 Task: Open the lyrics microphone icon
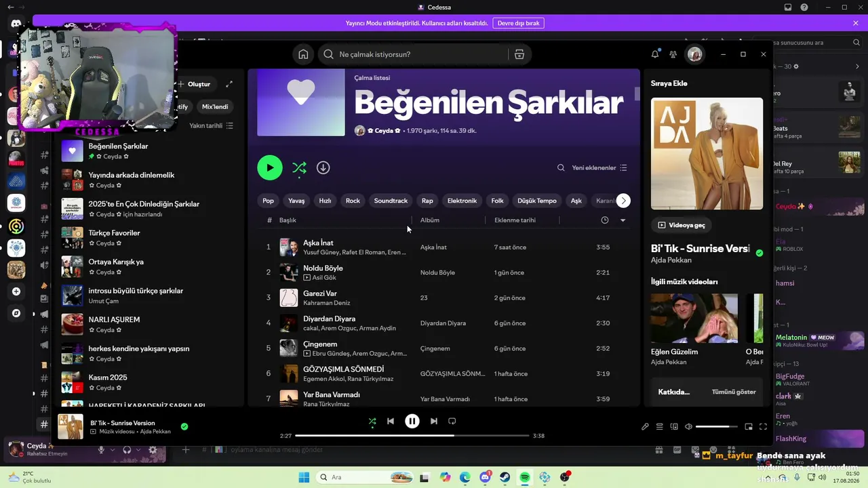(645, 427)
